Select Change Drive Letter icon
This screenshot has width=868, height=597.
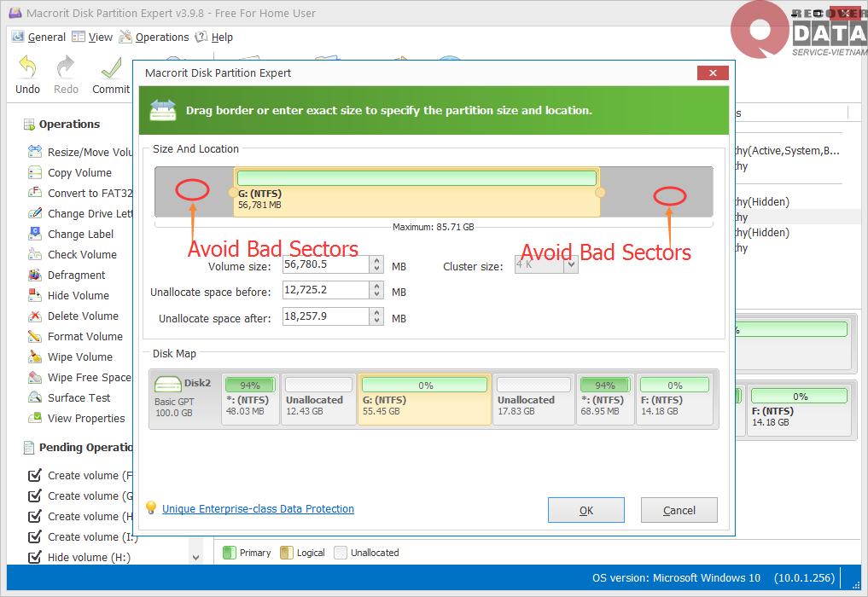click(x=35, y=213)
